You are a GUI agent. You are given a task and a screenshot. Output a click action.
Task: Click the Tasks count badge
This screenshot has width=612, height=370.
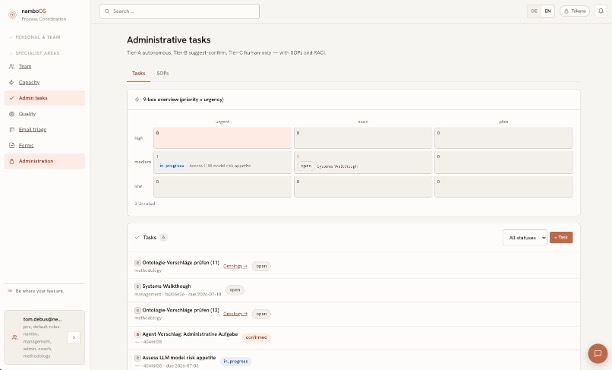pos(164,237)
